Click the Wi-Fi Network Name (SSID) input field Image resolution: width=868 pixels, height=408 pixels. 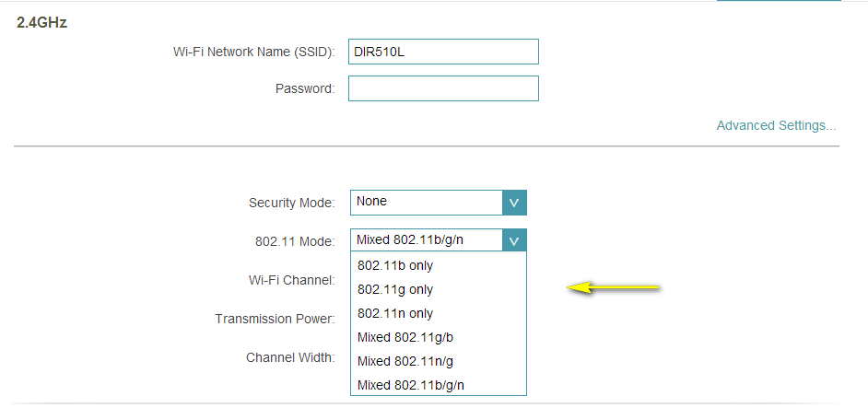pos(442,52)
